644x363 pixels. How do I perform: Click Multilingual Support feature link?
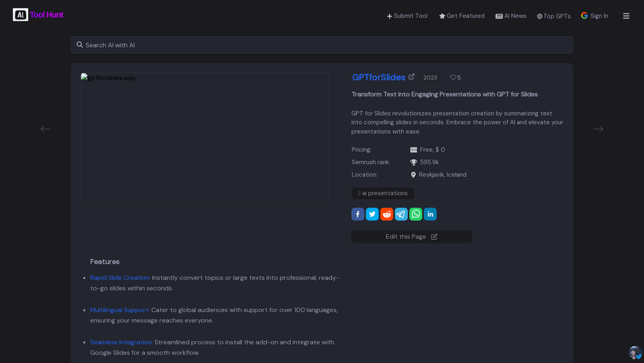pos(119,310)
